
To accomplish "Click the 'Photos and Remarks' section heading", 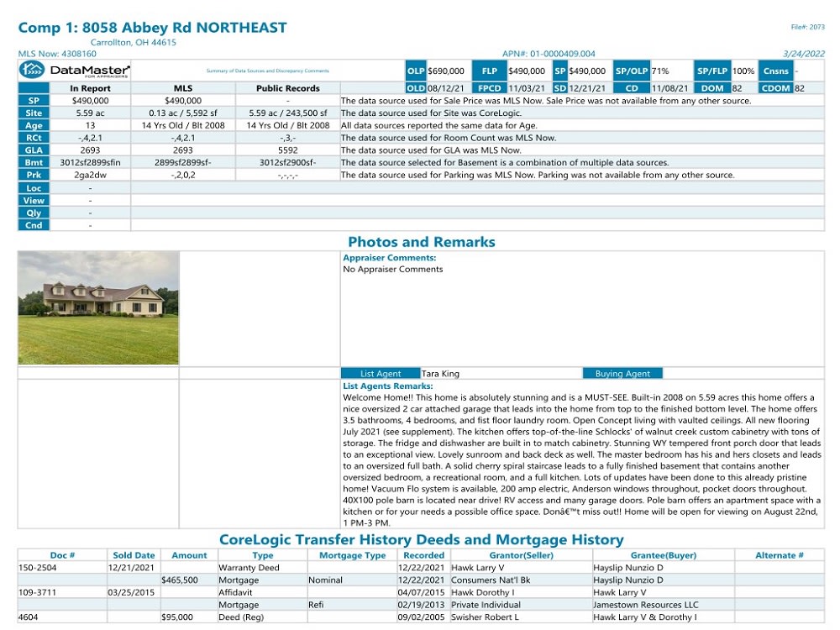I will pyautogui.click(x=422, y=242).
